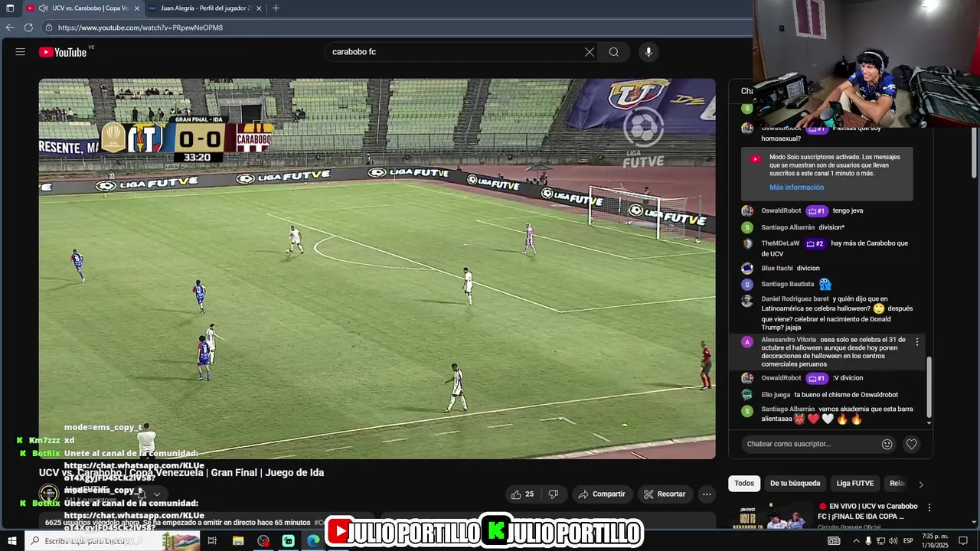
Task: Open options for Alessandro Vitoria's chat message
Action: [x=917, y=342]
